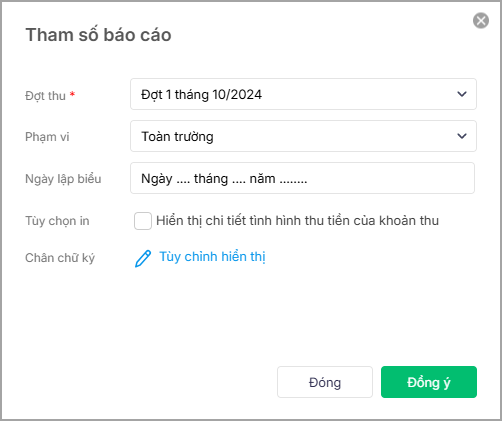The height and width of the screenshot is (421, 502).
Task: Click the Chân chữ ký label
Action: [x=60, y=258]
